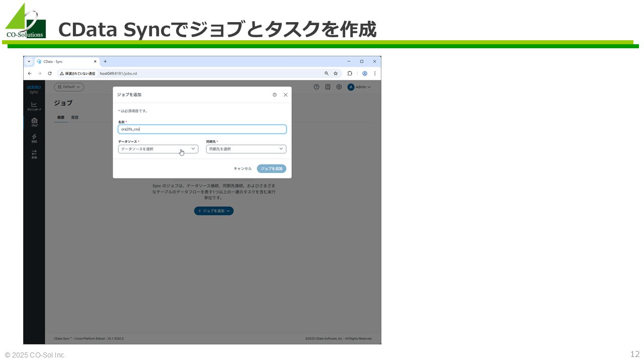This screenshot has height=362, width=644.
Task: Open browser profile icon
Action: pos(365,73)
